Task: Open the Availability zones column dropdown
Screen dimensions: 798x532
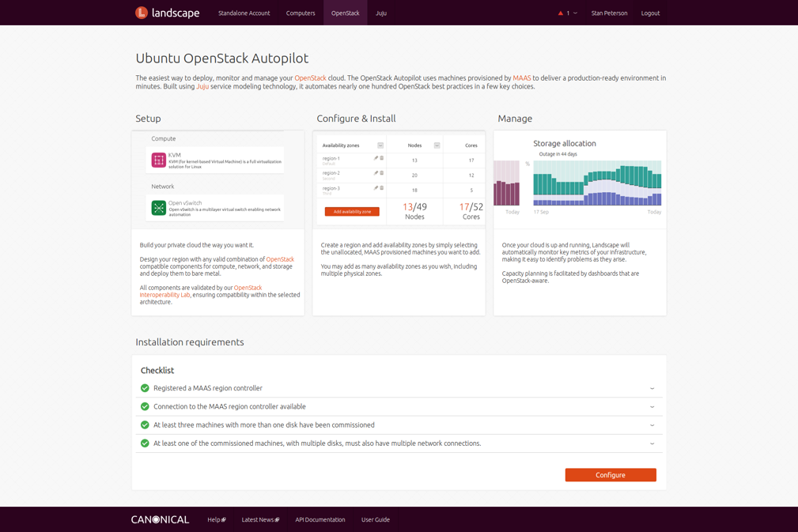Action: click(x=380, y=145)
